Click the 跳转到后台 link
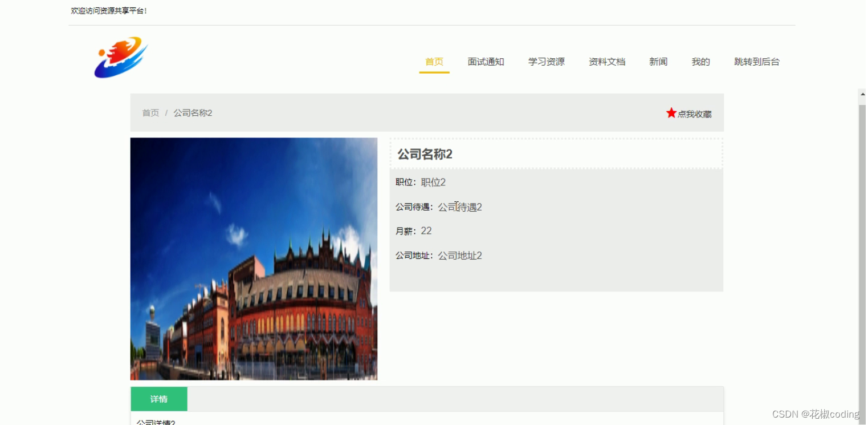 pos(757,62)
